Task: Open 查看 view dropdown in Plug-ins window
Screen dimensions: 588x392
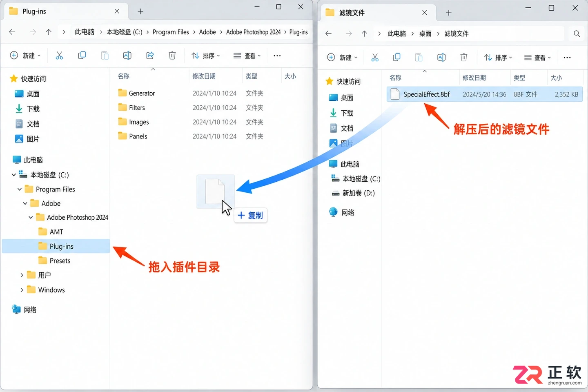Action: (x=247, y=56)
